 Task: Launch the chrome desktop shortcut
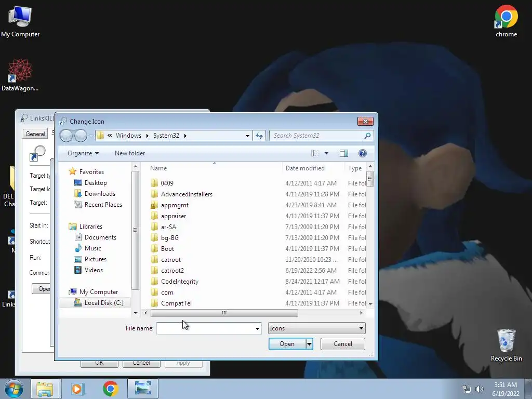(x=506, y=21)
